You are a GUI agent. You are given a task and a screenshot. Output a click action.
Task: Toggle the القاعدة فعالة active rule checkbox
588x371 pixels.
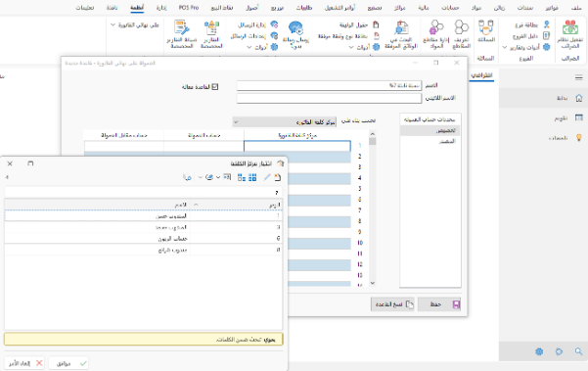[215, 87]
